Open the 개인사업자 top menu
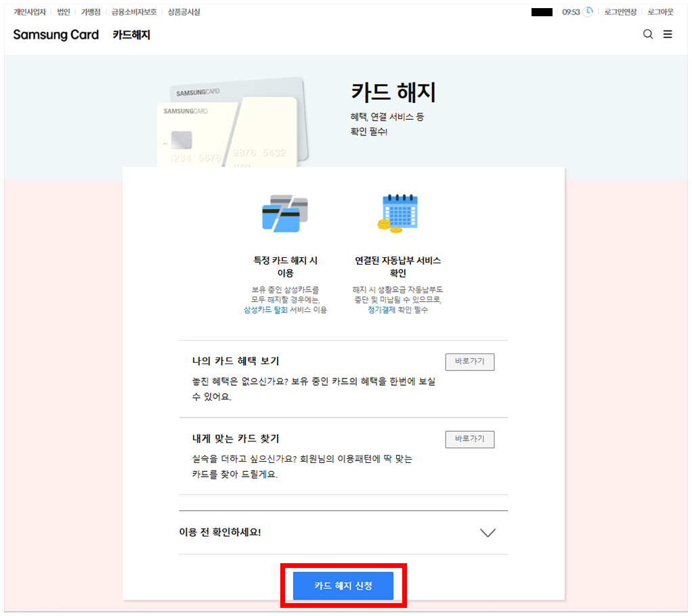This screenshot has width=692, height=616. click(30, 12)
